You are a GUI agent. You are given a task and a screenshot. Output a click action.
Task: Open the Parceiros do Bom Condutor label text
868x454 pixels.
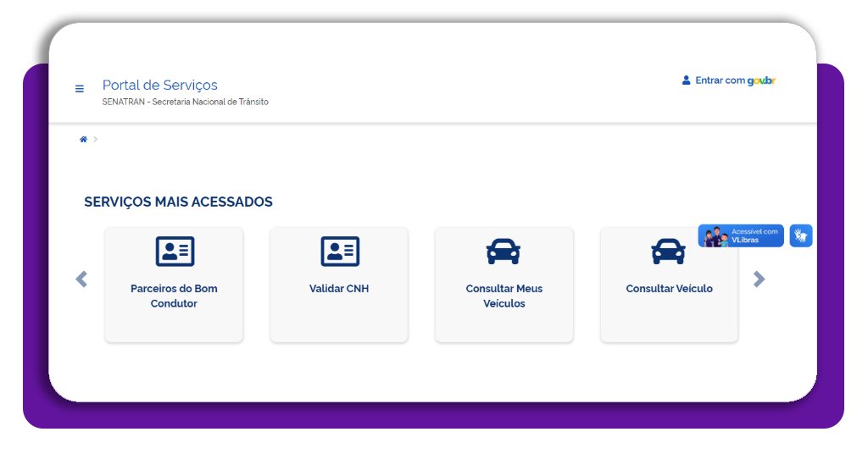point(174,296)
